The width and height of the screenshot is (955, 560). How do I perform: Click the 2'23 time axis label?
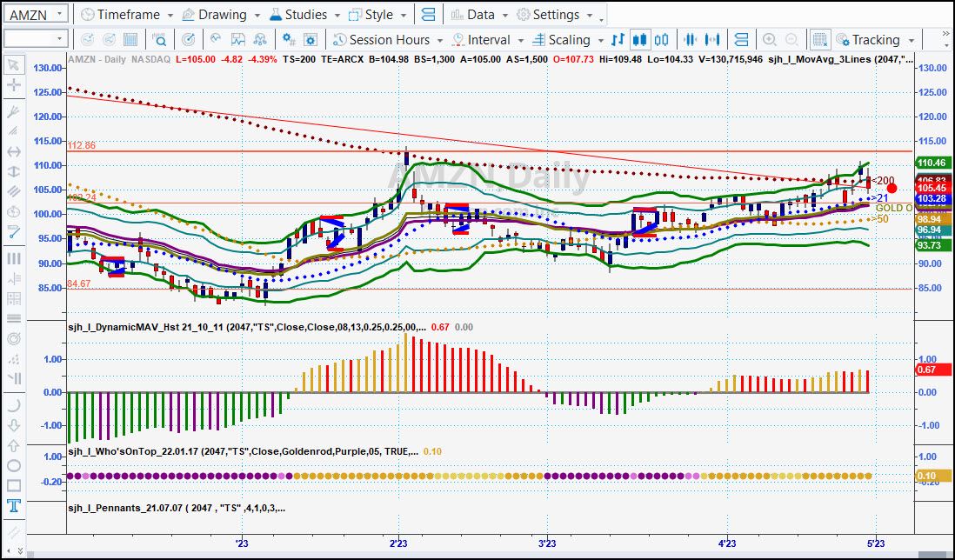point(398,543)
